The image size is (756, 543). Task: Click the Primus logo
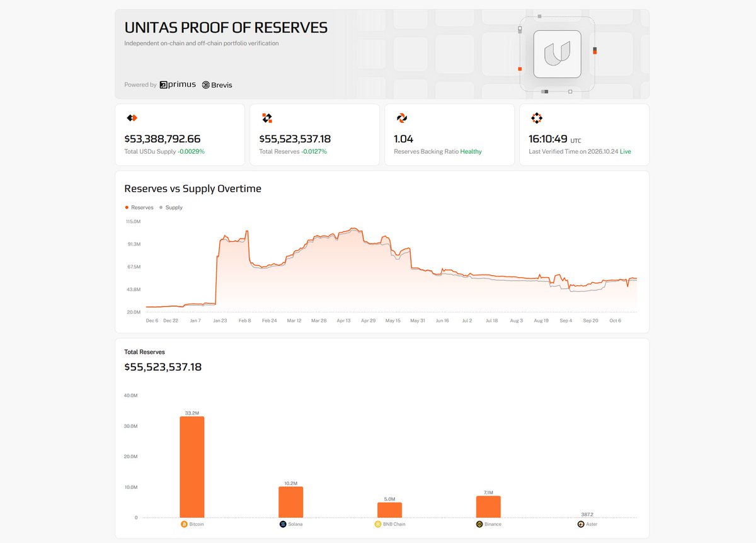pyautogui.click(x=178, y=84)
